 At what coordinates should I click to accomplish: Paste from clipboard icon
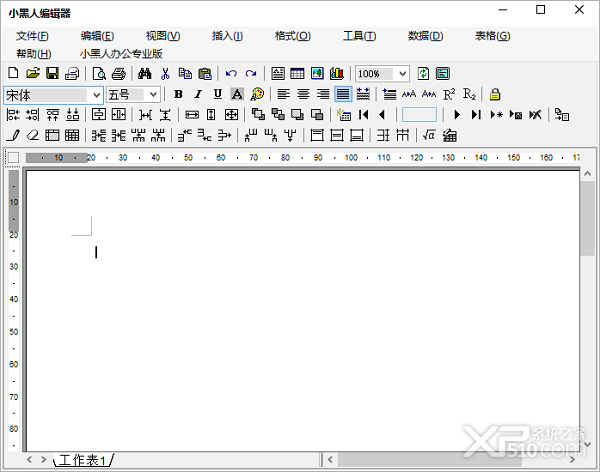pos(205,73)
